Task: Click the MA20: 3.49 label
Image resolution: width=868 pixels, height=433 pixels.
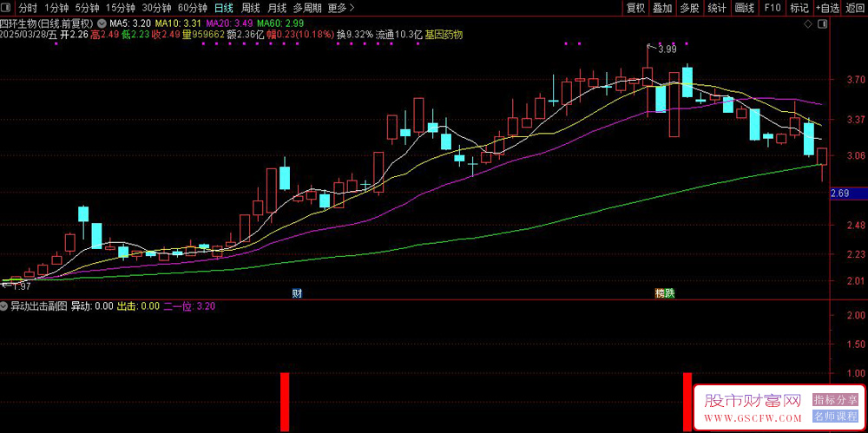Action: (x=229, y=23)
